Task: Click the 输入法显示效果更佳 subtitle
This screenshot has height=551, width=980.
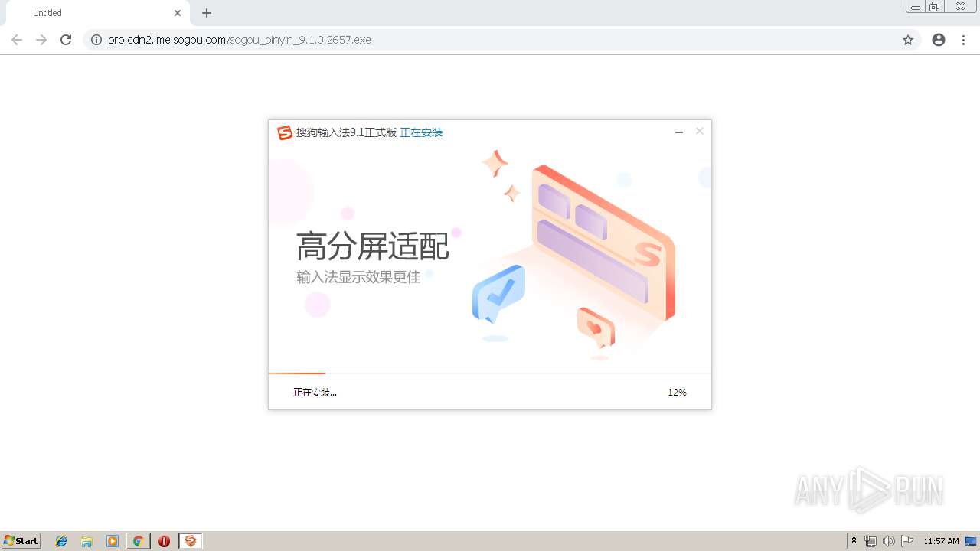Action: [358, 277]
